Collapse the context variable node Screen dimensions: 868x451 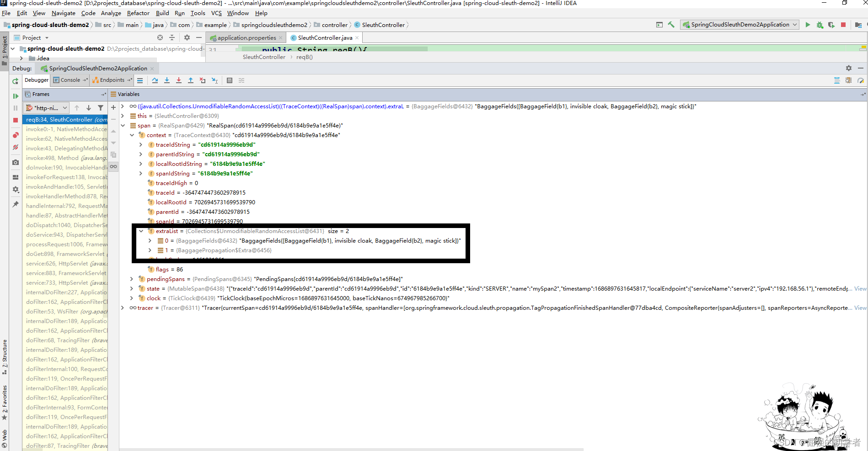(x=132, y=135)
